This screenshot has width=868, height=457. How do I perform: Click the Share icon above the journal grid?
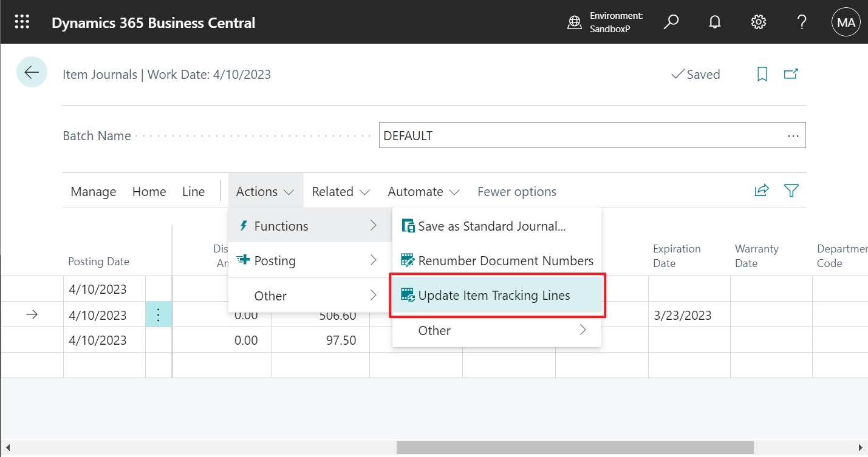tap(762, 190)
